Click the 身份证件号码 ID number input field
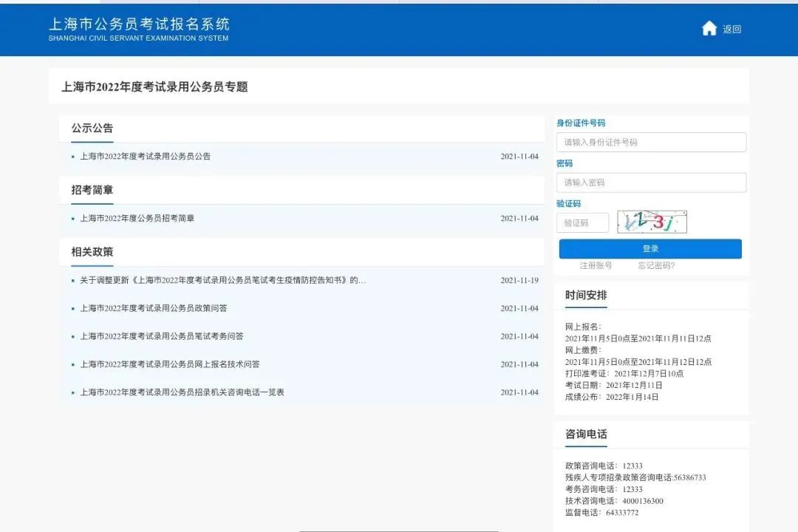Screen dimensions: 798x532 (x=651, y=142)
